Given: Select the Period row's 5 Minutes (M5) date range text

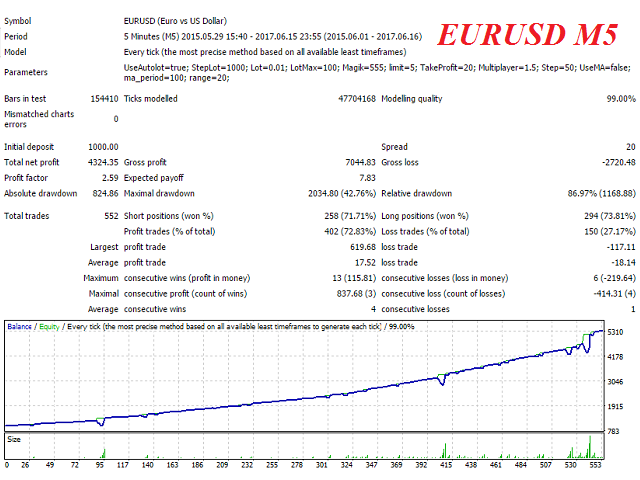Looking at the screenshot, I should pyautogui.click(x=273, y=36).
